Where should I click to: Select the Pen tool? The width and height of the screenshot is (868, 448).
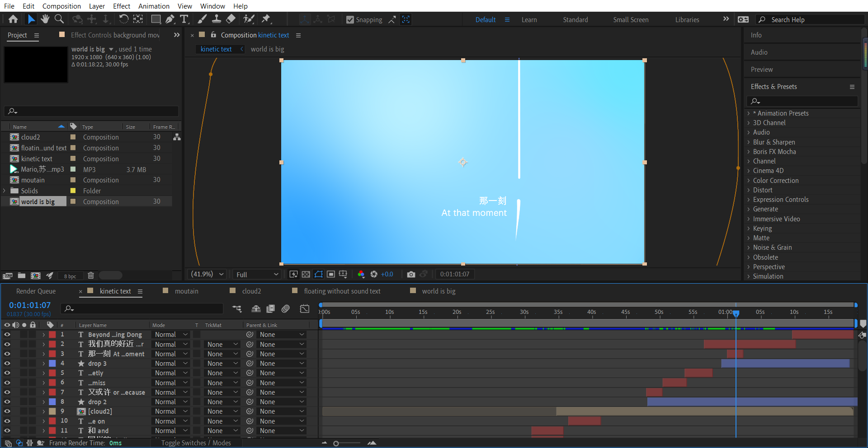(x=170, y=19)
